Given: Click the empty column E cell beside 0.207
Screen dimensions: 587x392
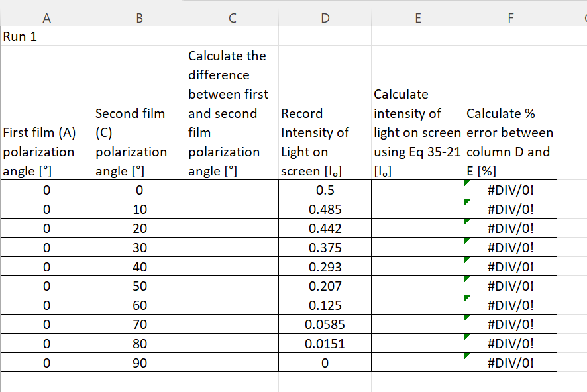Looking at the screenshot, I should pyautogui.click(x=417, y=285).
